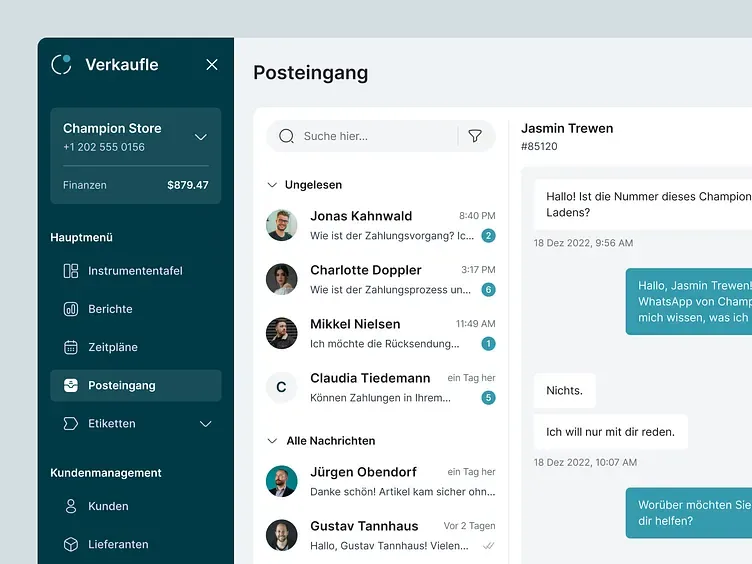Click the Posteingang page heading
Viewport: 752px width, 564px height.
click(x=311, y=73)
